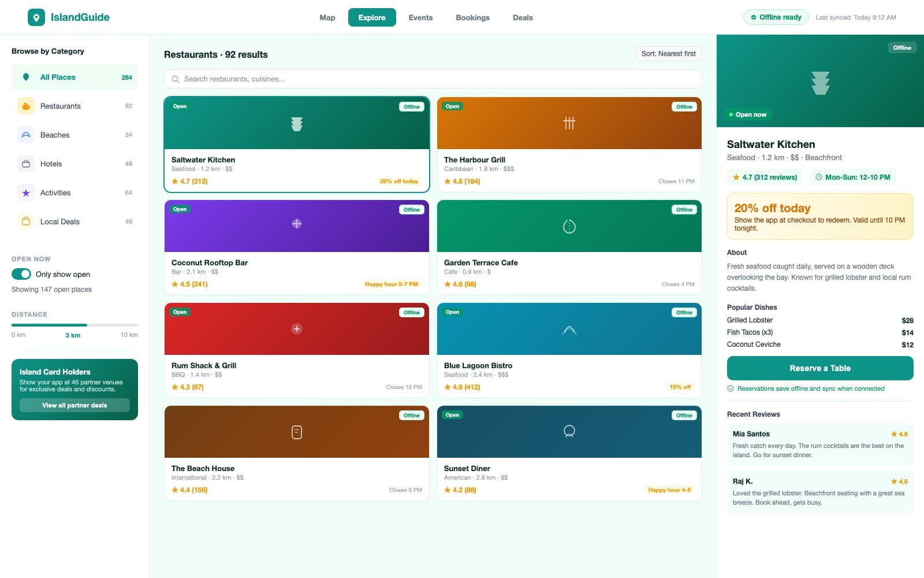Click the Happy hour 5-7 PM tag
Screen dimensions: 924x578
click(391, 284)
